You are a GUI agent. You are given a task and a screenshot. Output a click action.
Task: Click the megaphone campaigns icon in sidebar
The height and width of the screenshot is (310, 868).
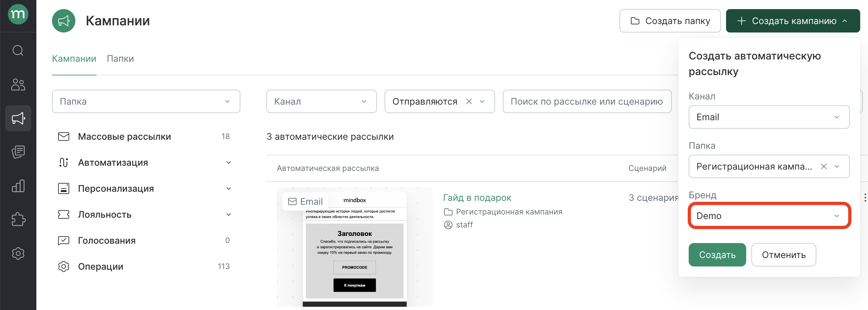point(18,118)
